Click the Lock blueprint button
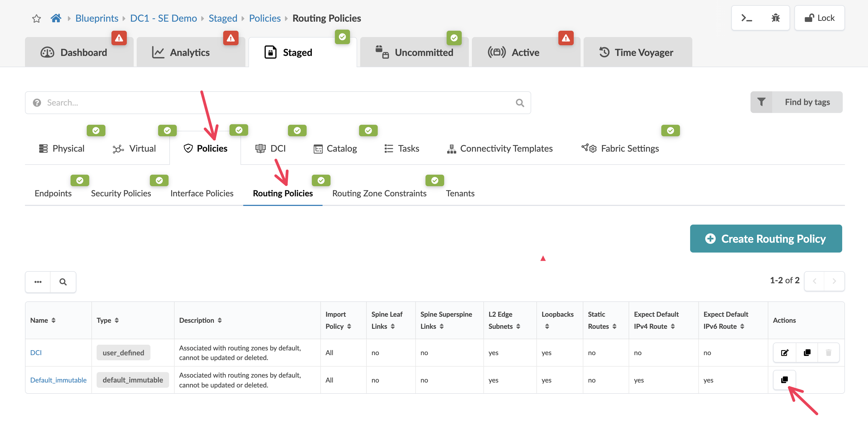The height and width of the screenshot is (436, 868). pos(819,18)
